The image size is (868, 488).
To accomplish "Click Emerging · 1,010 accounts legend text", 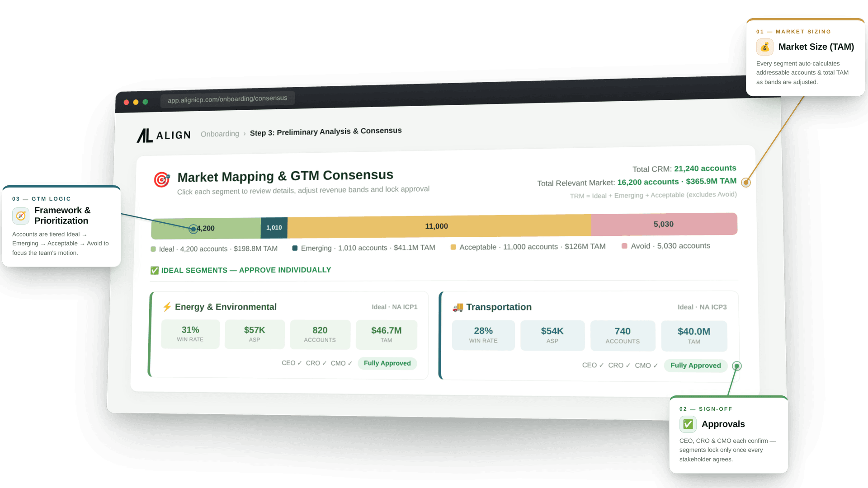I will point(368,248).
